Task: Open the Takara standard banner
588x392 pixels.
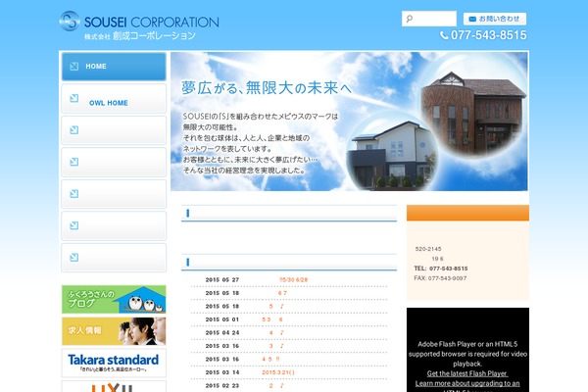Action: pyautogui.click(x=114, y=363)
